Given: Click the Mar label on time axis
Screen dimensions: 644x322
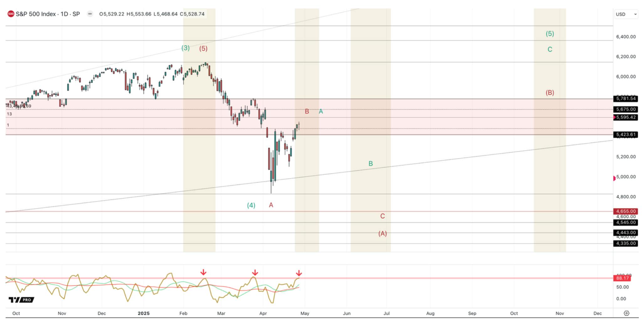Looking at the screenshot, I should click(x=221, y=313).
